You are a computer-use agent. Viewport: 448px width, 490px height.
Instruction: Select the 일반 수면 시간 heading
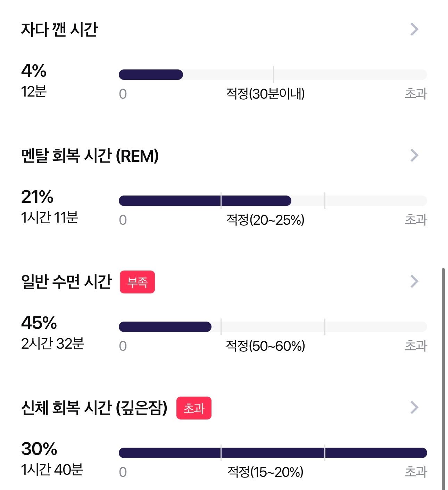coord(66,282)
